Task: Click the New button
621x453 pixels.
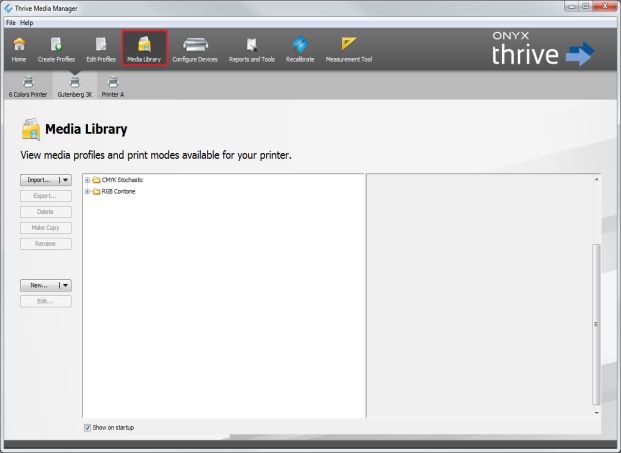Action: (39, 285)
